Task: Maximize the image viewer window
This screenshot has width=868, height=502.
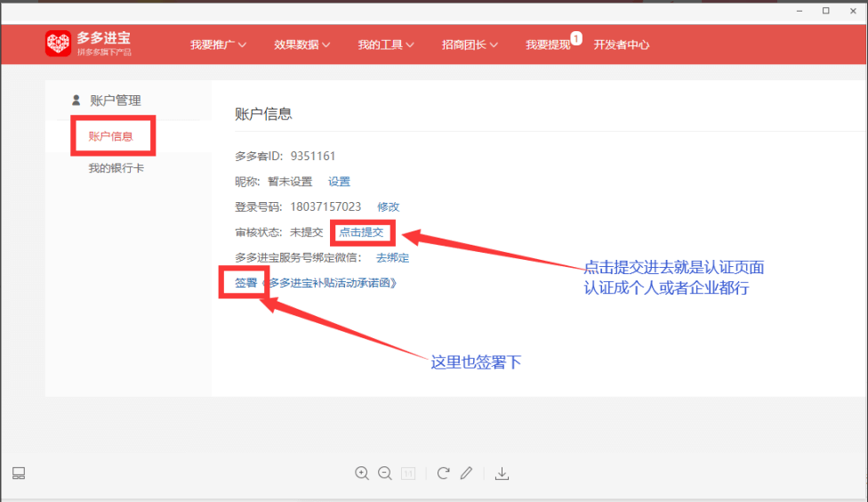Action: pyautogui.click(x=826, y=11)
